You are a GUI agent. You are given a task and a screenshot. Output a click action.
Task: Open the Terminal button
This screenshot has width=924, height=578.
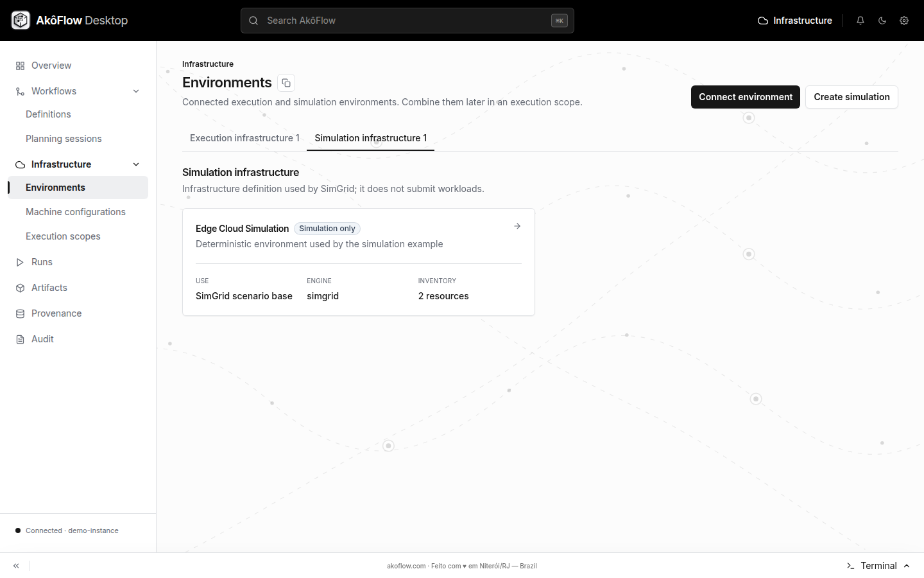(878, 566)
